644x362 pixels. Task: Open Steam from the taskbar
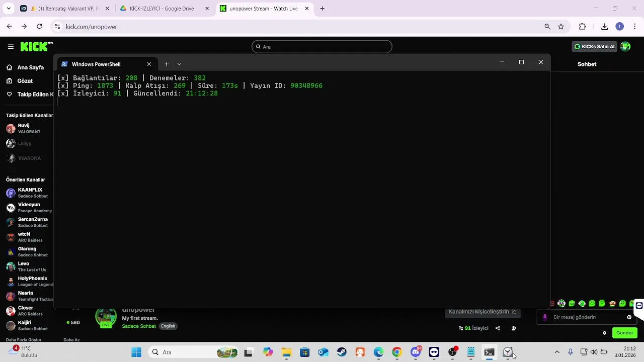click(x=342, y=352)
